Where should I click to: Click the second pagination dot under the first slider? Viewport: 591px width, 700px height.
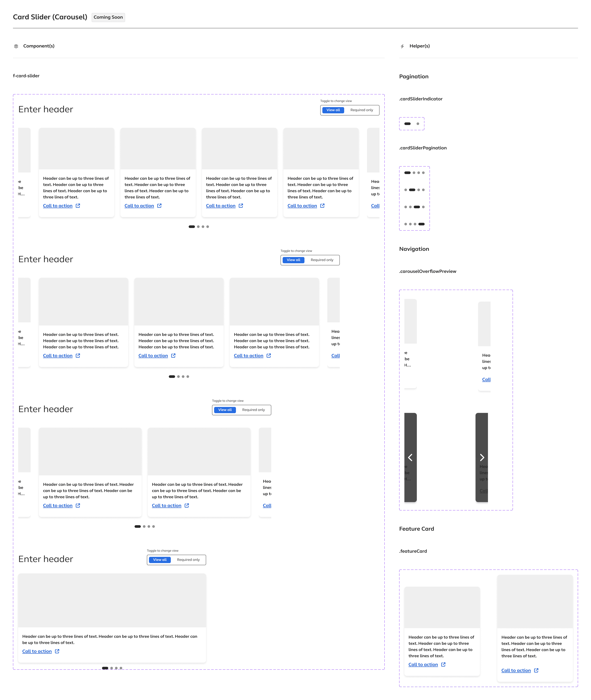[198, 227]
